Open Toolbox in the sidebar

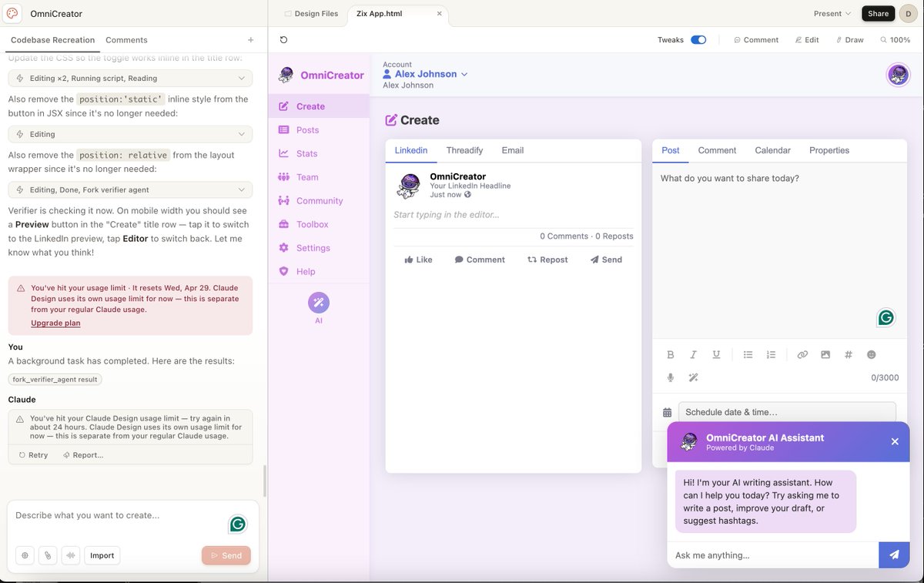pyautogui.click(x=319, y=224)
